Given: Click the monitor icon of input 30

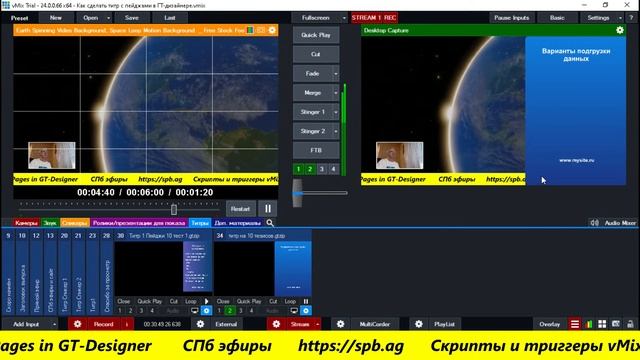Looking at the screenshot, I should 195,311.
